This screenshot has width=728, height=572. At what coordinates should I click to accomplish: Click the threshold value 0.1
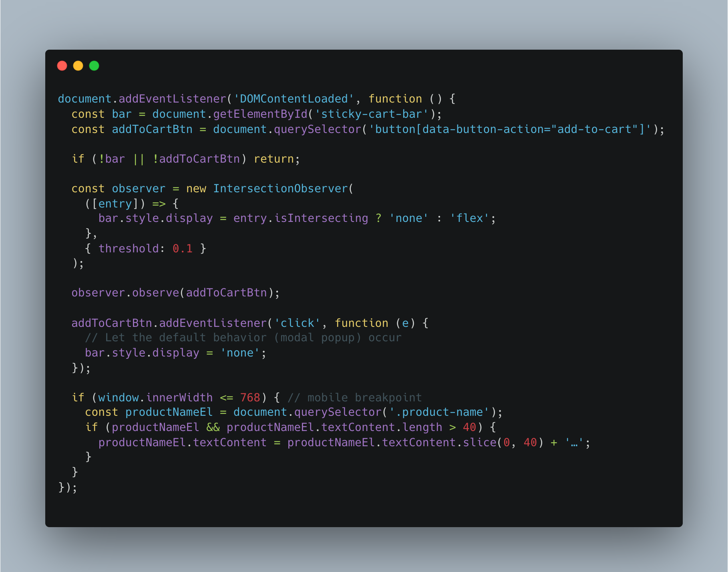183,249
